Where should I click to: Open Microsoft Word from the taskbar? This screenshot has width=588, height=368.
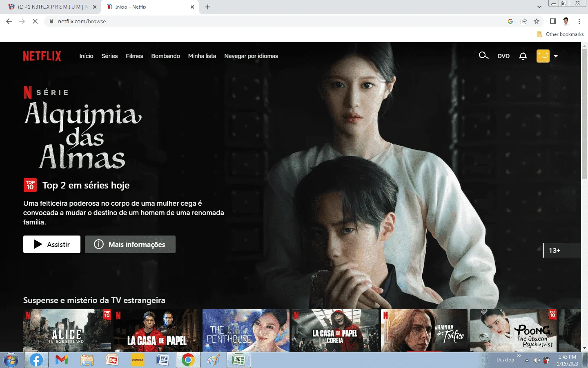pyautogui.click(x=163, y=360)
